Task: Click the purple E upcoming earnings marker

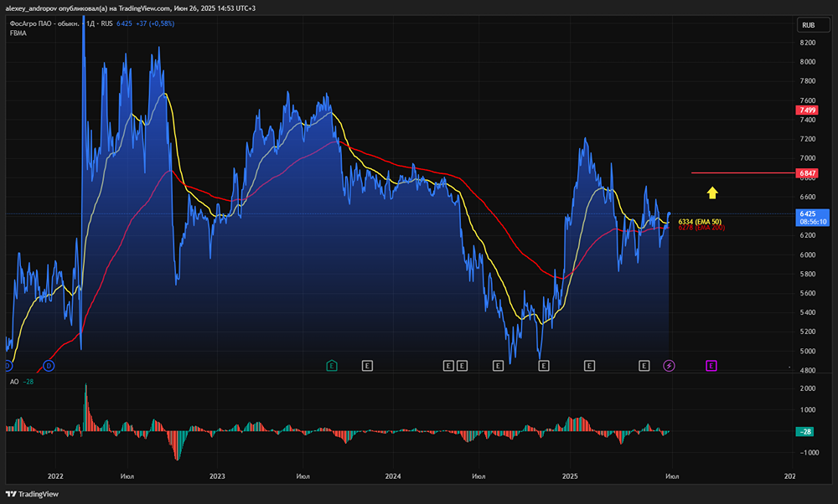Action: point(711,366)
